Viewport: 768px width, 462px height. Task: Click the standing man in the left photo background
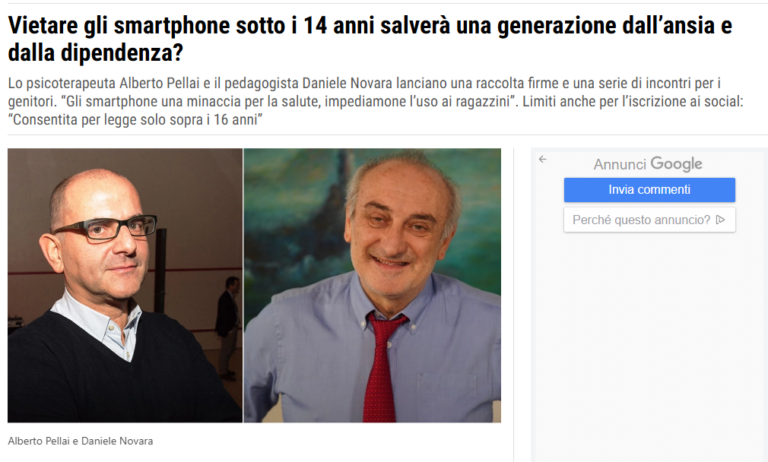point(228,327)
